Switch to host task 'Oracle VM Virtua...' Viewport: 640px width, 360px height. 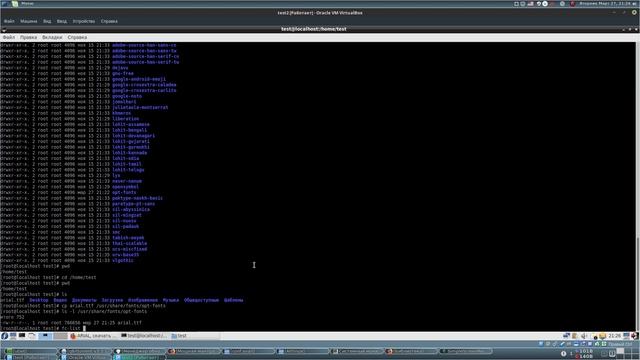pos(85,357)
